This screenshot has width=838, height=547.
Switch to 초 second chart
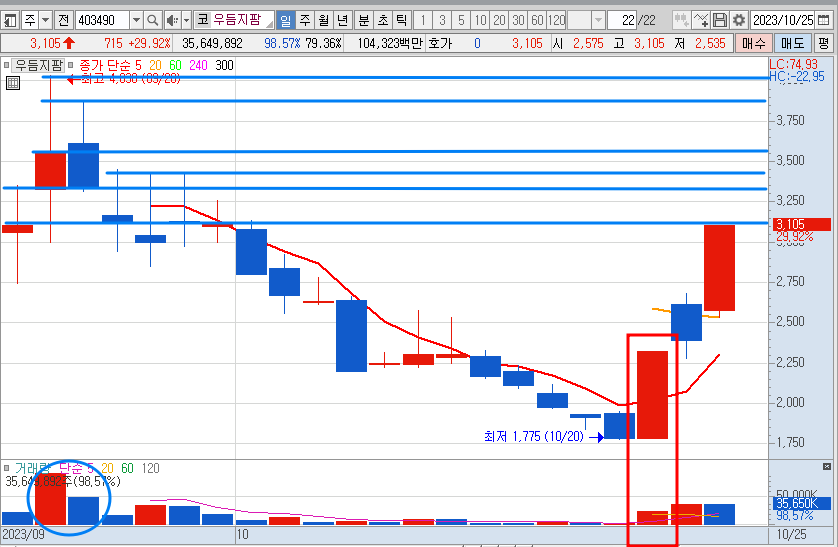tap(383, 20)
